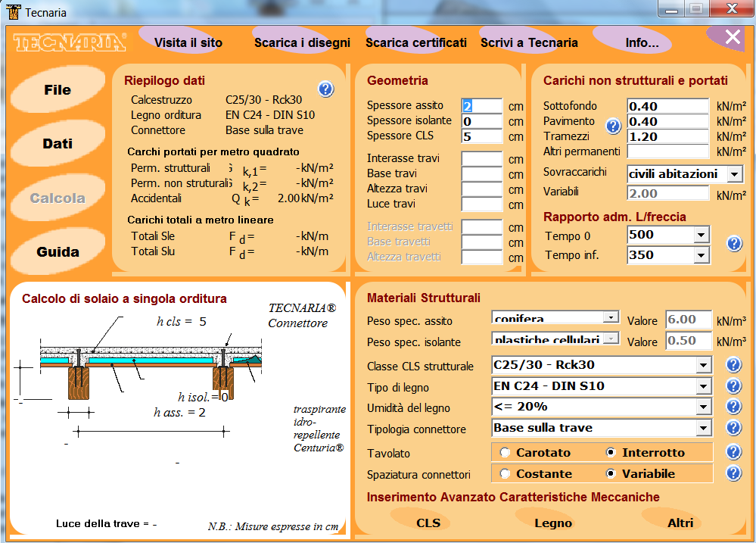Image resolution: width=756 pixels, height=543 pixels.
Task: Open the Peso spec. isolante dropdown
Action: click(611, 339)
